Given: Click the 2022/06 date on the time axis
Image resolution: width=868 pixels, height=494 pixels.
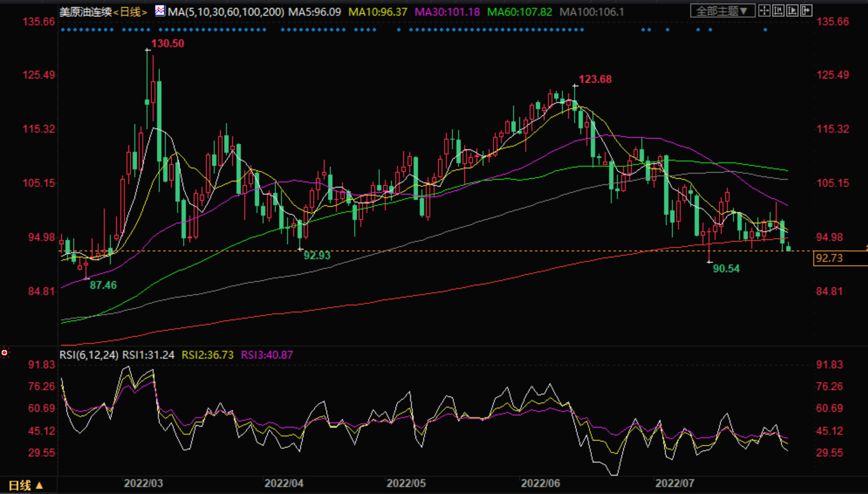Looking at the screenshot, I should [x=540, y=484].
